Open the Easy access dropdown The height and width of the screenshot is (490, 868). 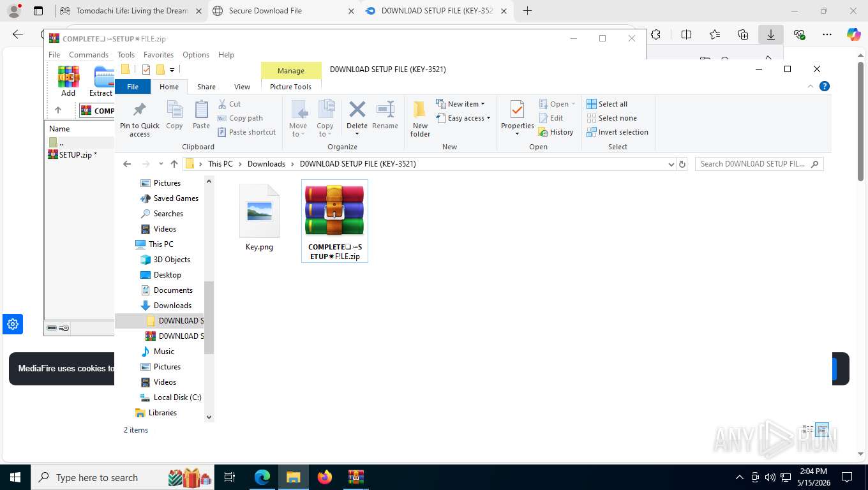(463, 118)
